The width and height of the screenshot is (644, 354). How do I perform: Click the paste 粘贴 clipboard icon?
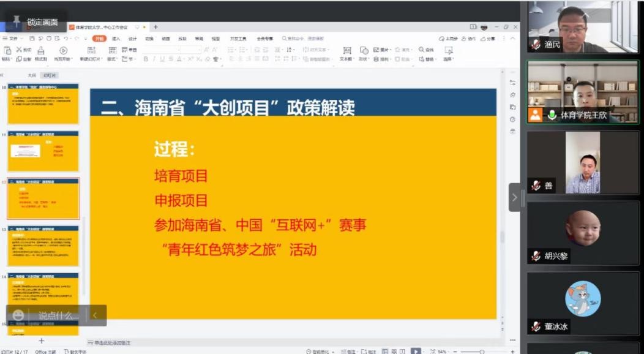tap(7, 50)
